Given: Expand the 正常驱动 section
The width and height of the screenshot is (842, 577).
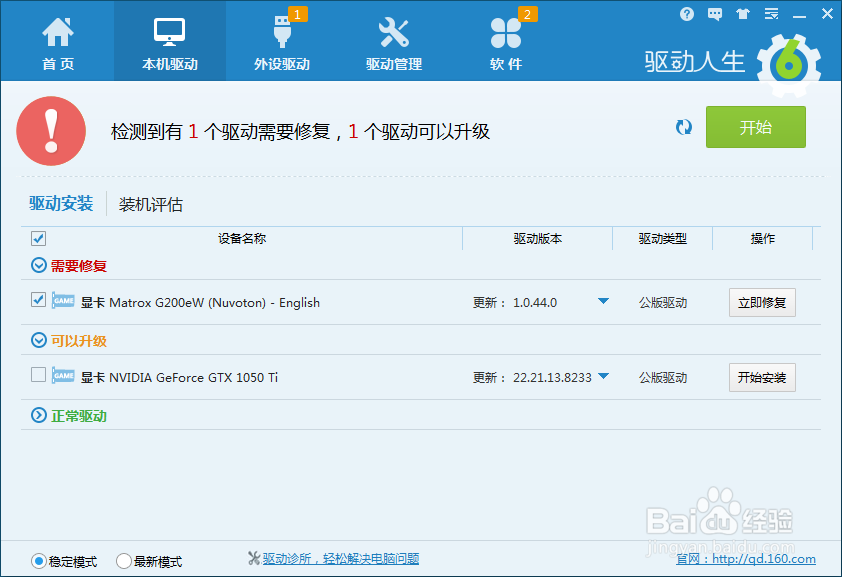Looking at the screenshot, I should pos(39,415).
